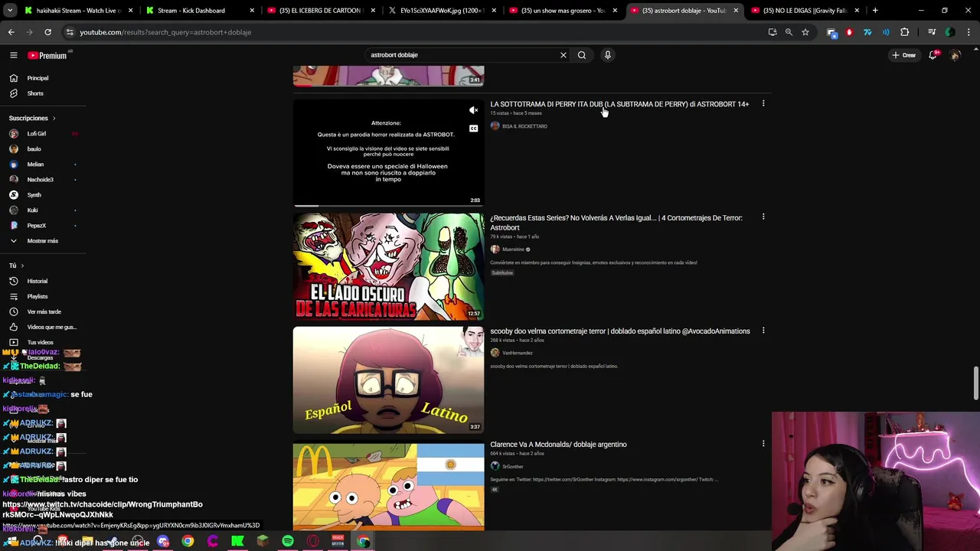Open Clarence Va A Mcdonalds doblaje argentino title
This screenshot has width=980, height=551.
click(x=558, y=445)
